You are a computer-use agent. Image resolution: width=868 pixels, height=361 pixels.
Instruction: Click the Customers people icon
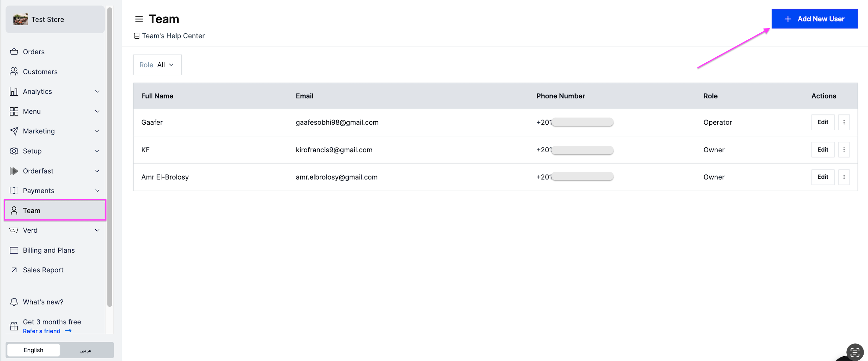(x=14, y=72)
